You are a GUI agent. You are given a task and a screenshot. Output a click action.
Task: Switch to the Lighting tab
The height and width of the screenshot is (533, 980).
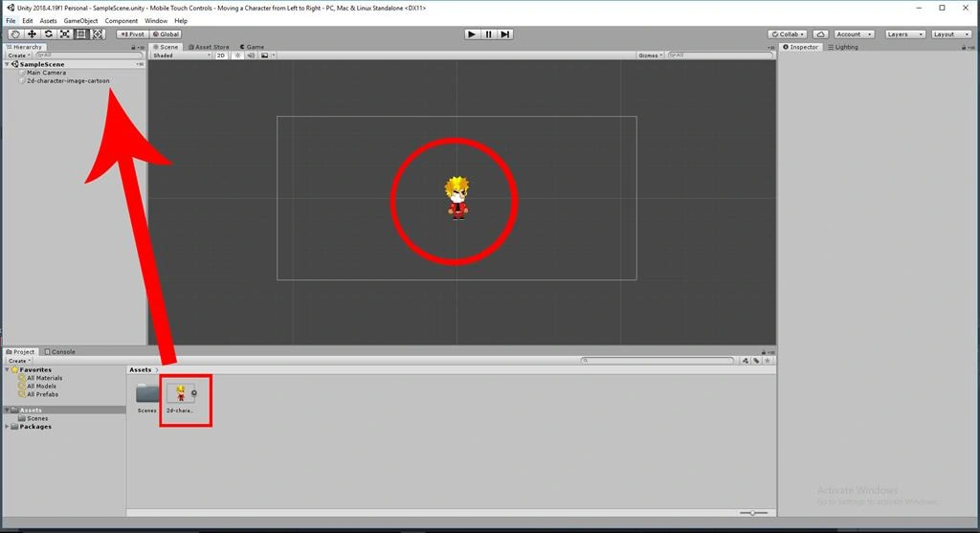pos(842,47)
